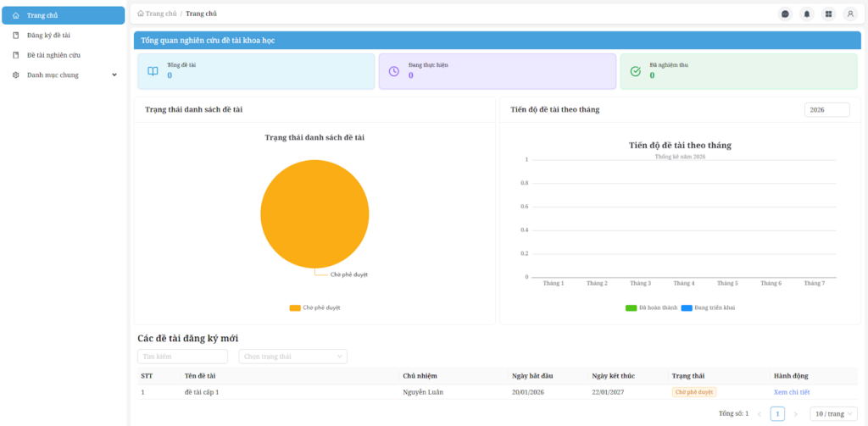Go to Đăng ký đề tài in sidebar
The width and height of the screenshot is (868, 426).
(x=48, y=36)
